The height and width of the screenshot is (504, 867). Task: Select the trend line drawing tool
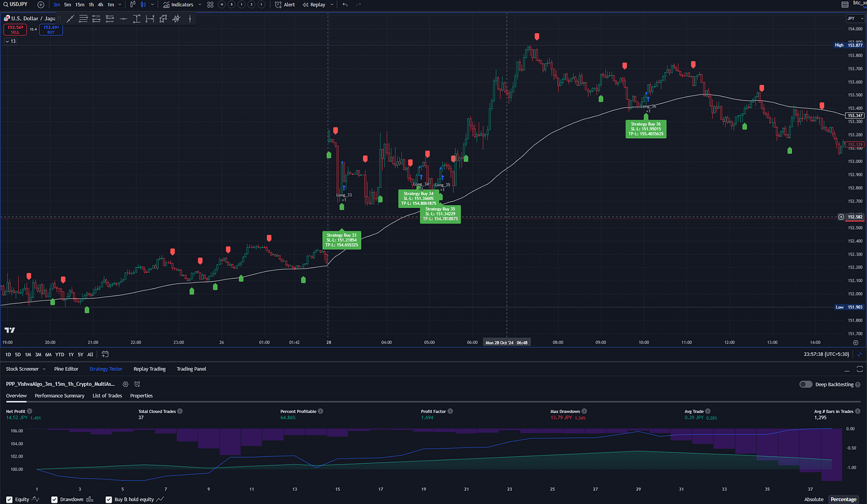[x=70, y=19]
